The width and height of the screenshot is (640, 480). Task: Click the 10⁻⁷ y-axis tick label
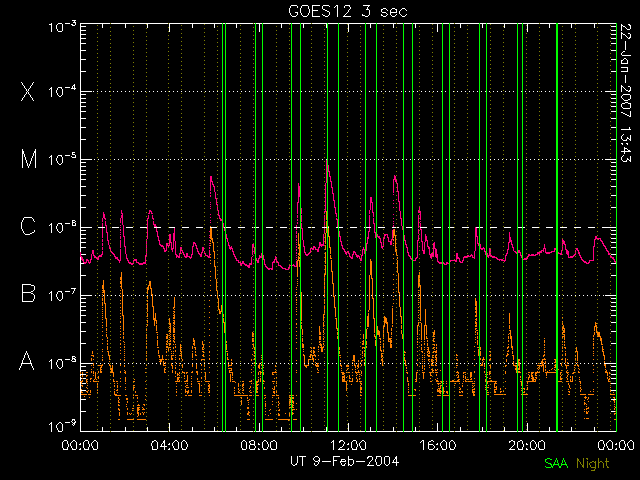(x=62, y=295)
